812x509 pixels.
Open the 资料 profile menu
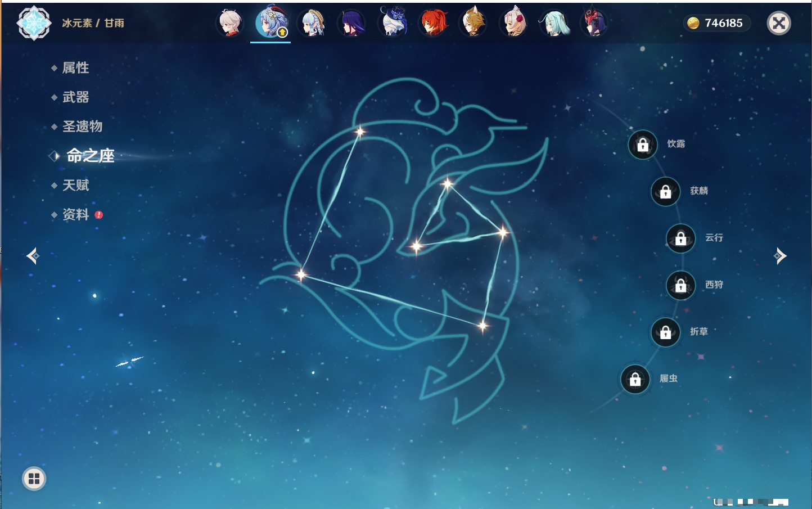click(75, 214)
